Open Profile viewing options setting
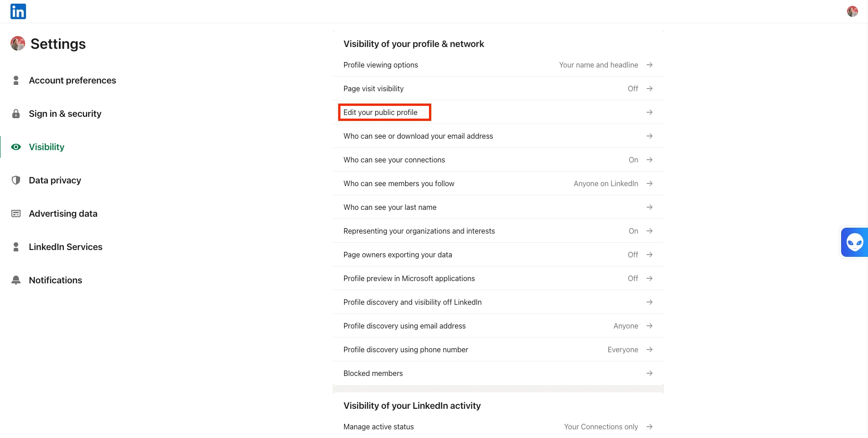This screenshot has height=438, width=868. pyautogui.click(x=498, y=65)
